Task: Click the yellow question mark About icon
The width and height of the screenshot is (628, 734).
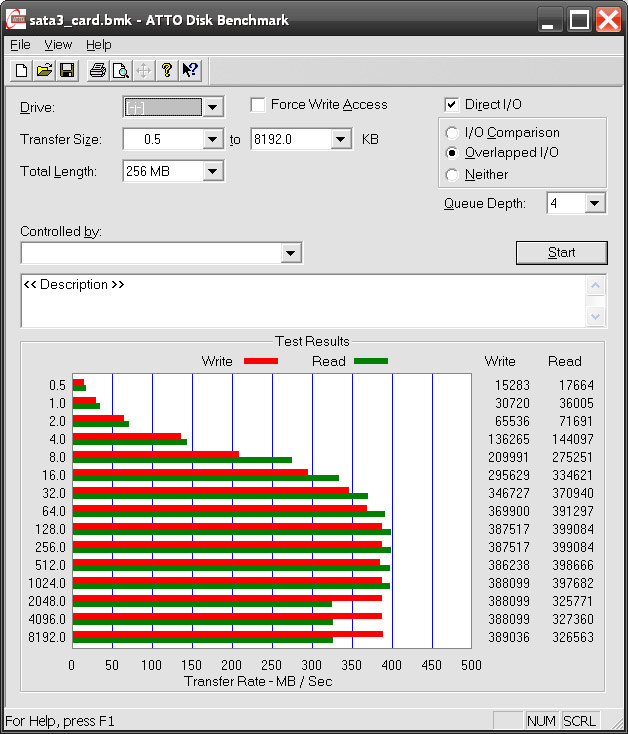Action: coord(167,71)
